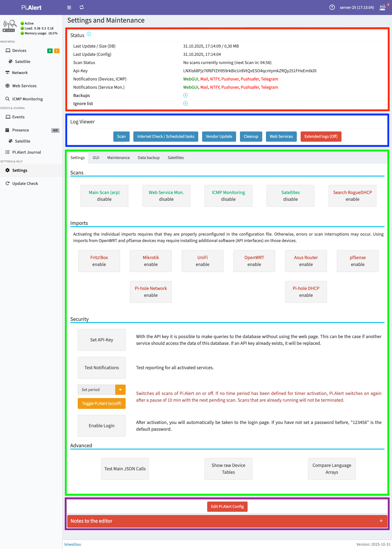Click Show raw Device Tables
The height and width of the screenshot is (549, 392).
click(228, 469)
